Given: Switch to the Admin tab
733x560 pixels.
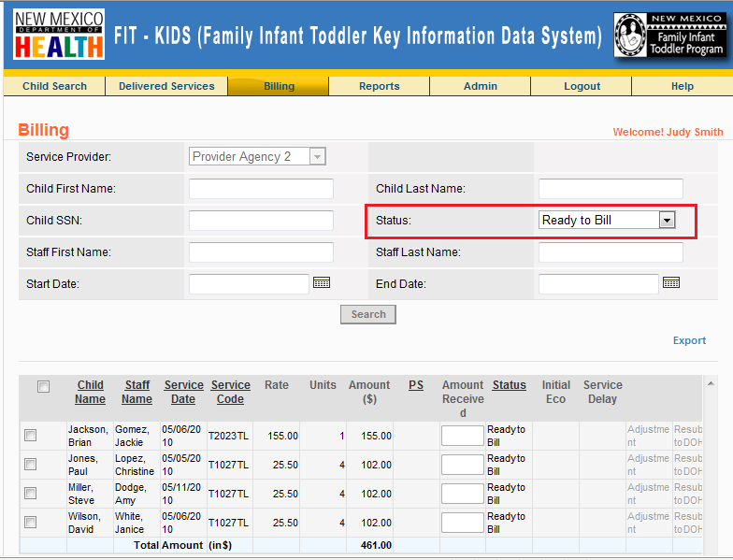Looking at the screenshot, I should click(481, 86).
